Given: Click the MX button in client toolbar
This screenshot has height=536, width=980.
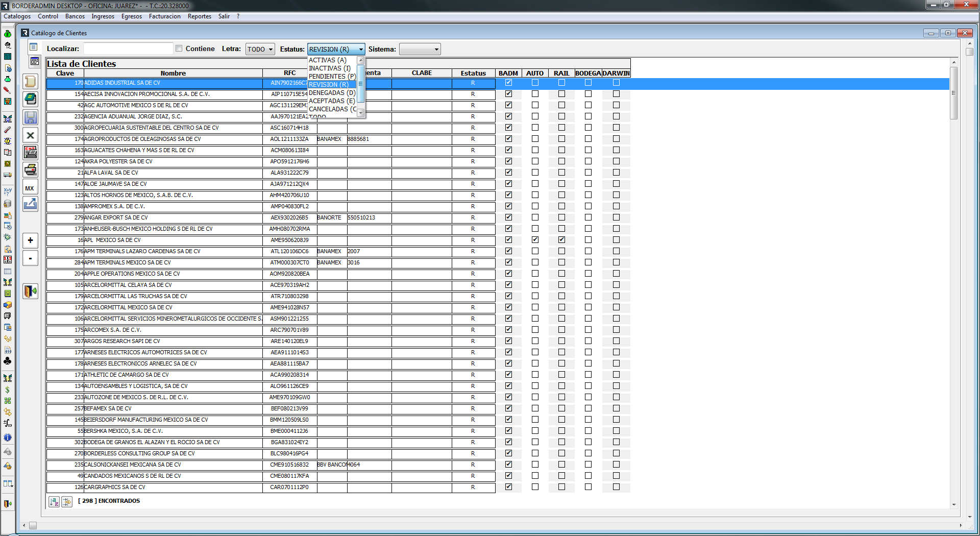Looking at the screenshot, I should [x=31, y=188].
